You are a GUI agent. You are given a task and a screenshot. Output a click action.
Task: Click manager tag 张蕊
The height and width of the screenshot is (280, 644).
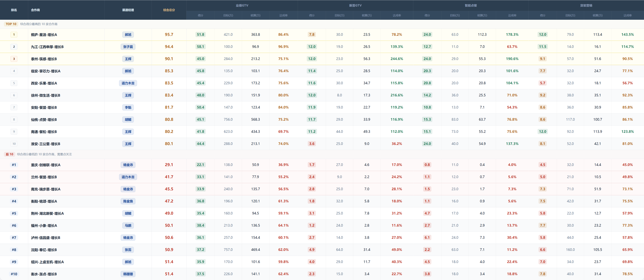pyautogui.click(x=128, y=250)
